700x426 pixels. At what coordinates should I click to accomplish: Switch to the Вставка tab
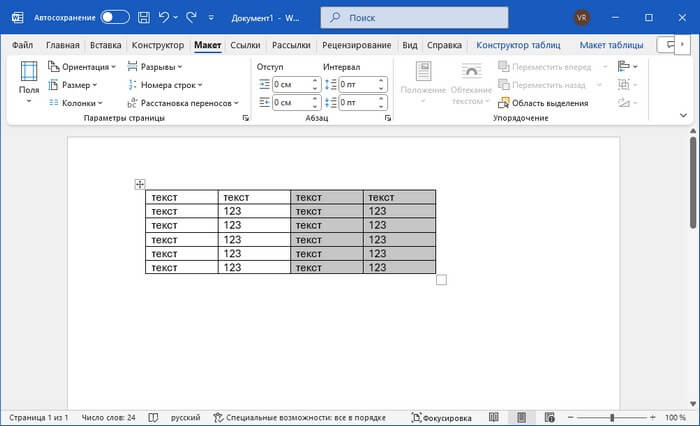[x=106, y=45]
